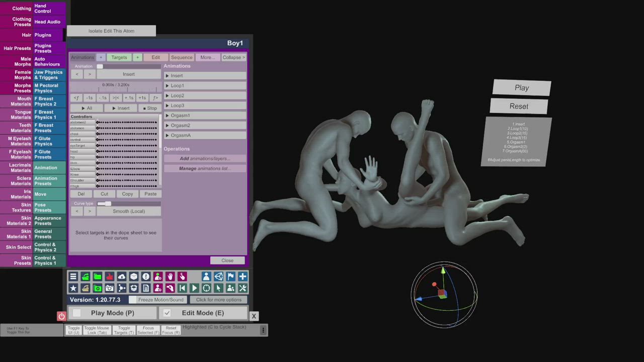Viewport: 644px width, 362px height.
Task: Click the star favorites icon
Action: [x=73, y=288]
